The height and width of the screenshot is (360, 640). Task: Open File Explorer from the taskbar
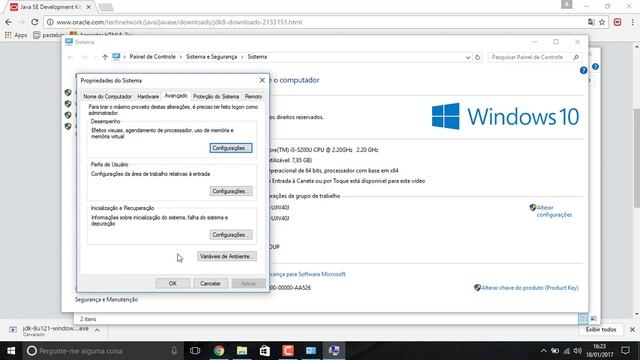click(242, 351)
